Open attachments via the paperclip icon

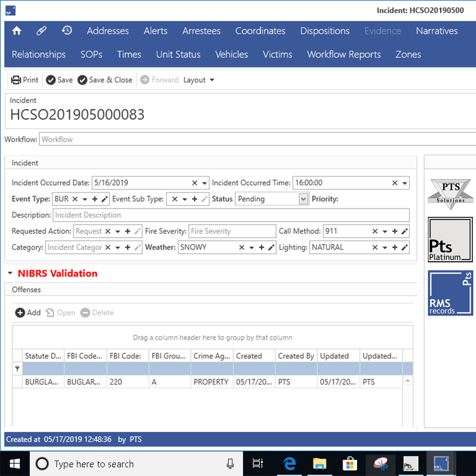tap(41, 31)
